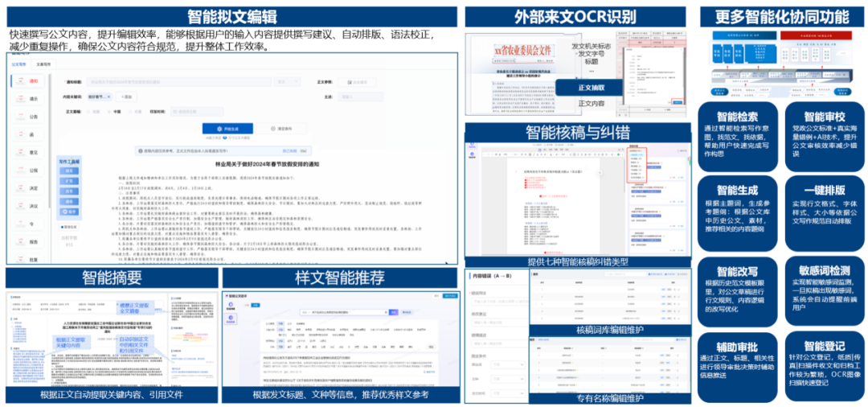Click the +添加 keyword button
Viewport: 868px width, 407px height.
click(125, 97)
